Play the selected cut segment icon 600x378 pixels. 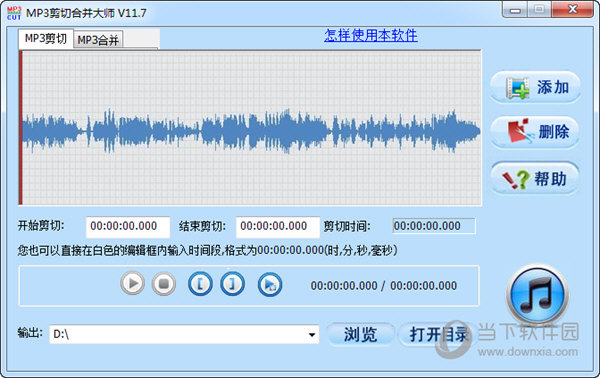click(270, 285)
